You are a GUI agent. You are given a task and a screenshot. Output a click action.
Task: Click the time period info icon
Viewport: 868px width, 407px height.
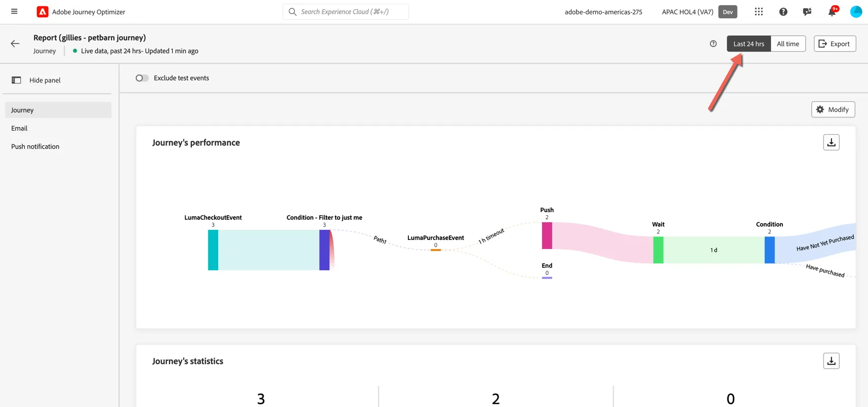tap(713, 44)
